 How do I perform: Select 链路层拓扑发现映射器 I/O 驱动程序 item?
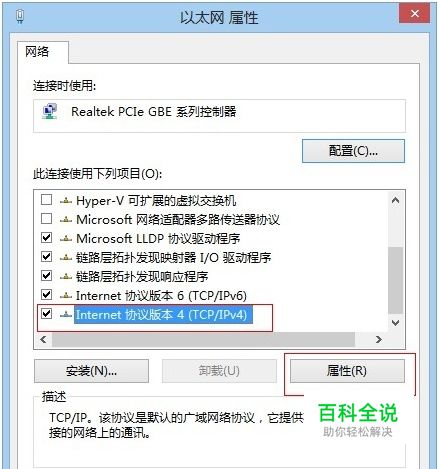point(174,257)
